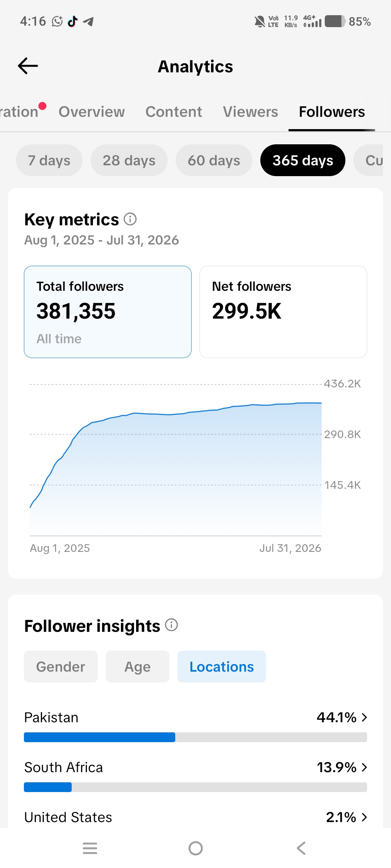
Task: Tap the battery icon in status bar
Action: 335,21
